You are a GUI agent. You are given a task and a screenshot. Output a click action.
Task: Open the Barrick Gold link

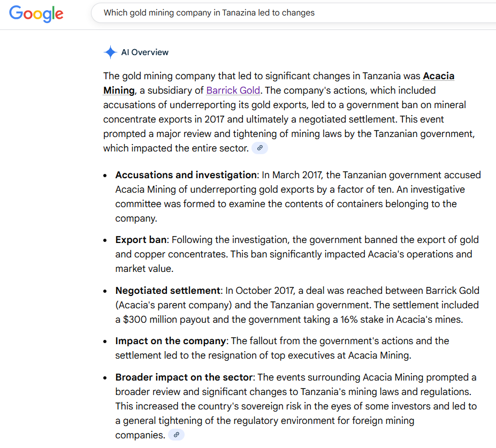[x=233, y=90]
